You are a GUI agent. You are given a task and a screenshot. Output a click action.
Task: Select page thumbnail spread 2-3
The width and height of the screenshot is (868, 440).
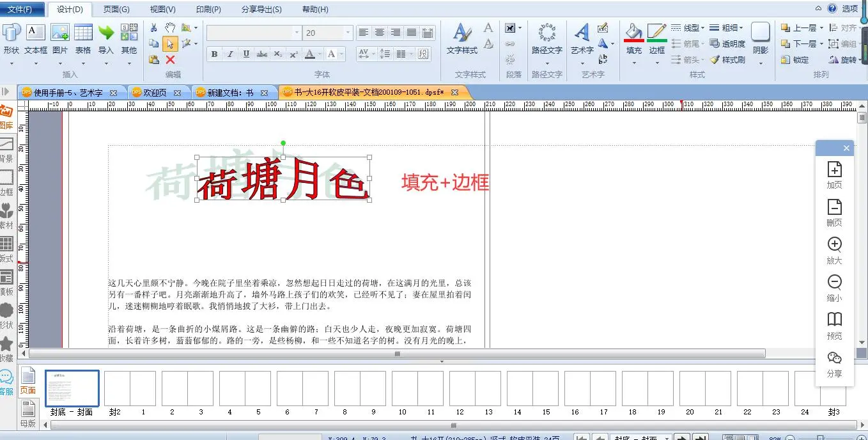pos(187,388)
